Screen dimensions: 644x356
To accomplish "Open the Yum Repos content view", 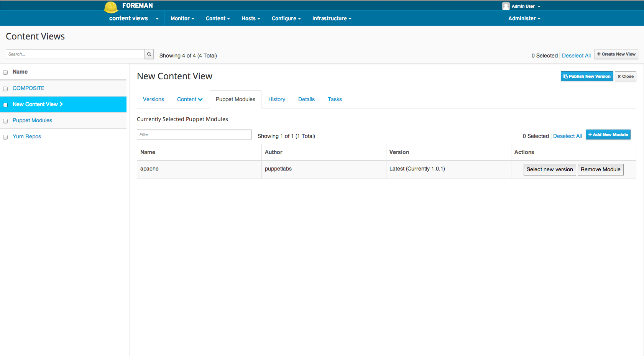I will (x=27, y=136).
